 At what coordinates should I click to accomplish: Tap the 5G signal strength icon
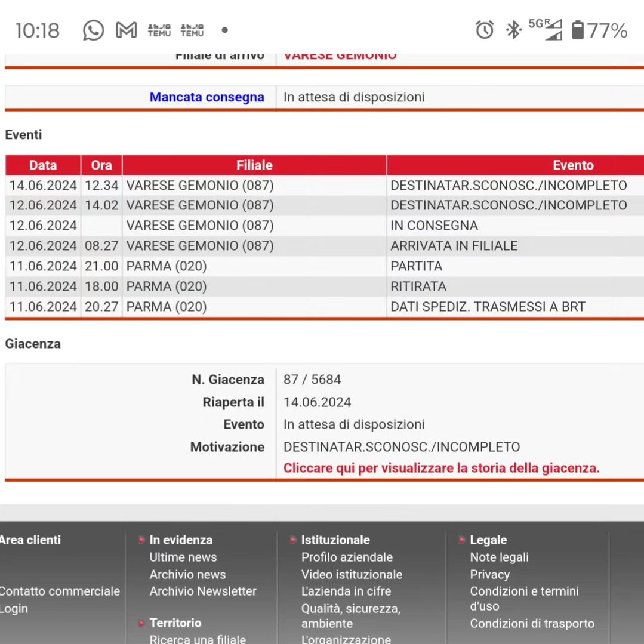pos(546,30)
